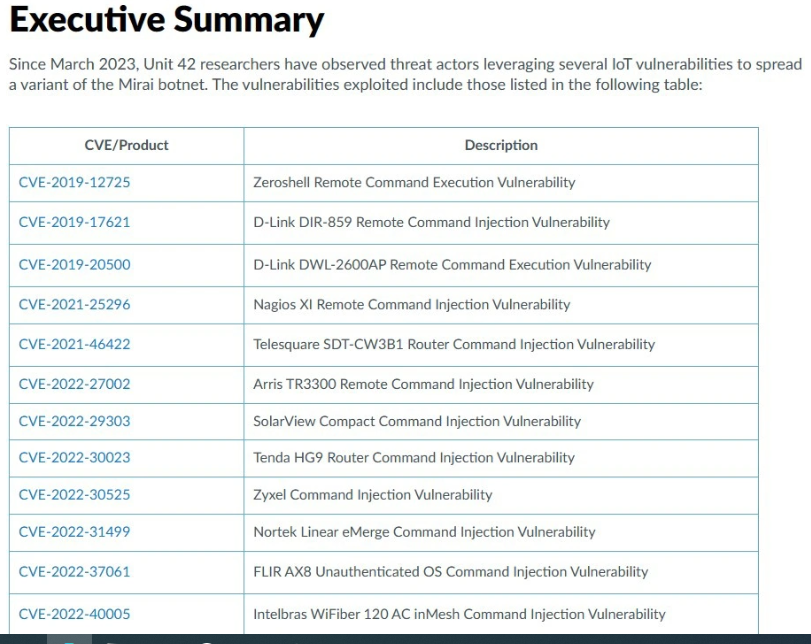
Task: Open the CVE-2019-17621 link
Action: click(x=74, y=222)
